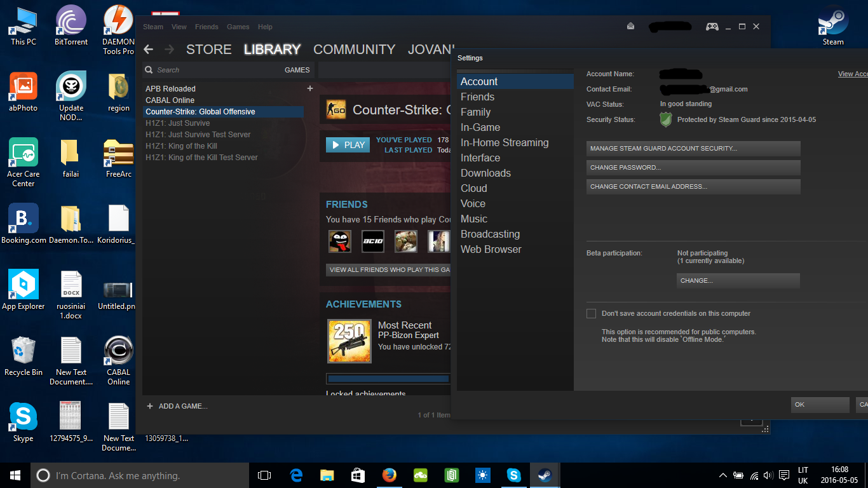868x488 pixels.
Task: Click View All Friends Who Play button
Action: coord(388,270)
